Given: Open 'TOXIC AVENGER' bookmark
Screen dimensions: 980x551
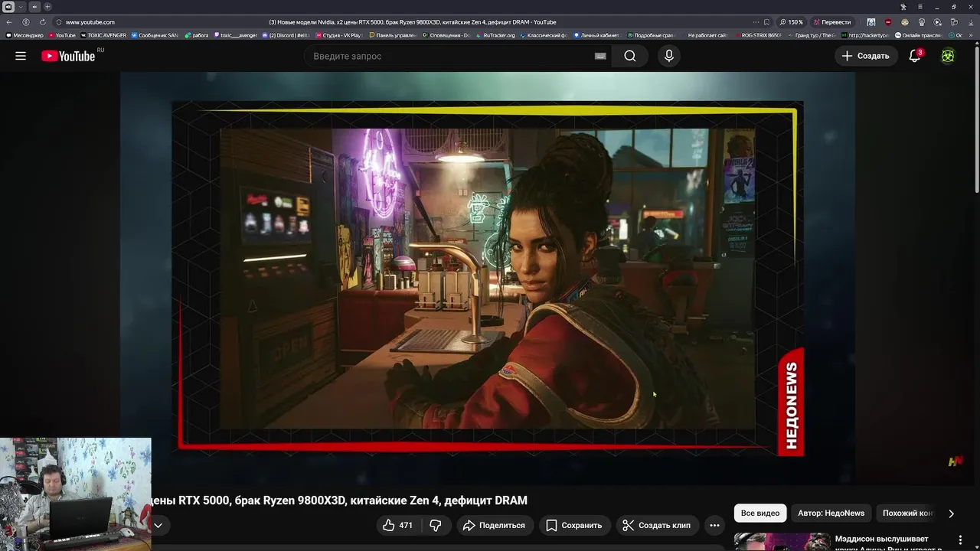Looking at the screenshot, I should point(103,35).
